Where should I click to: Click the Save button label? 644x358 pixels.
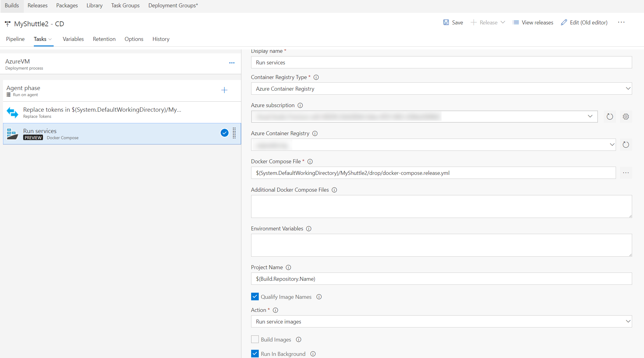click(x=457, y=23)
